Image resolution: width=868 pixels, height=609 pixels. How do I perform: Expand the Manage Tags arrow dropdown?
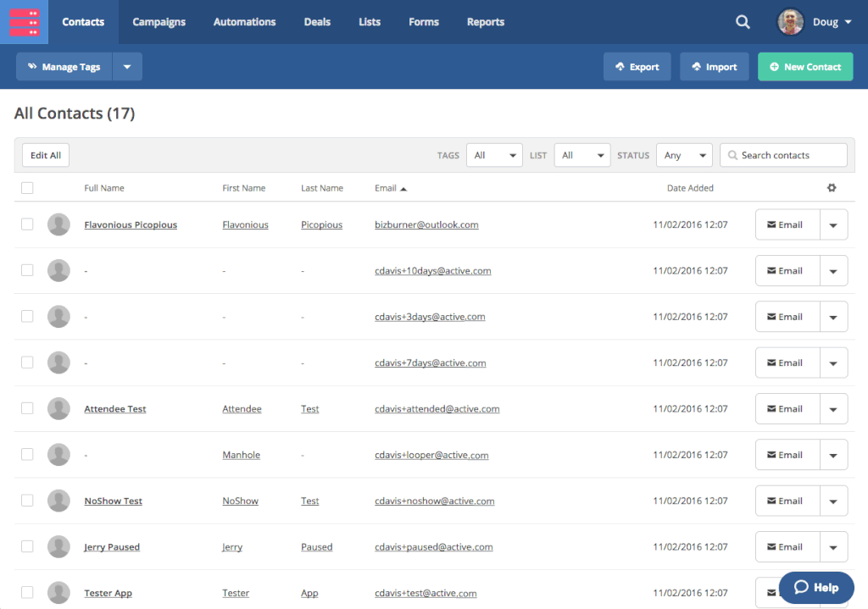point(127,67)
